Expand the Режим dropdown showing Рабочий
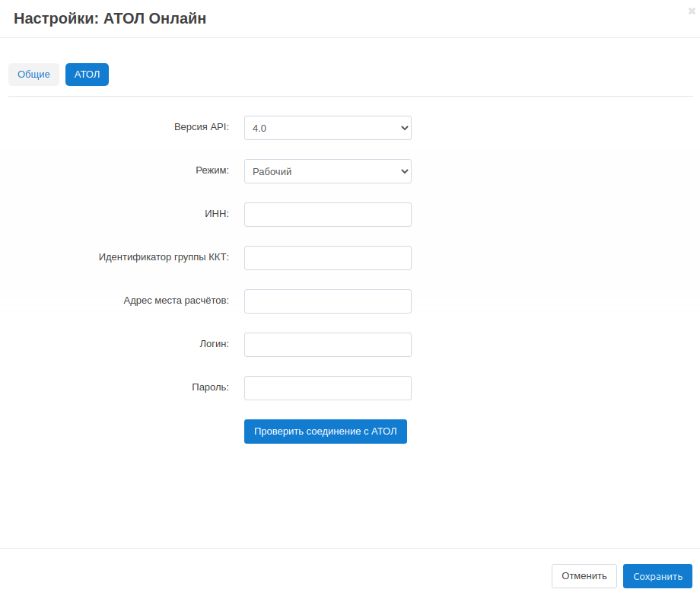700x602 pixels. pyautogui.click(x=327, y=171)
